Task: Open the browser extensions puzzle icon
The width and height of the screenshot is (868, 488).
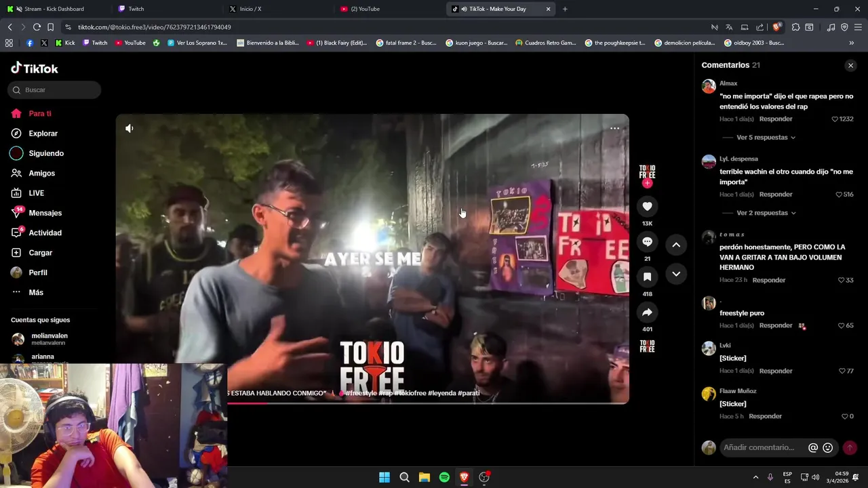Action: tap(795, 27)
